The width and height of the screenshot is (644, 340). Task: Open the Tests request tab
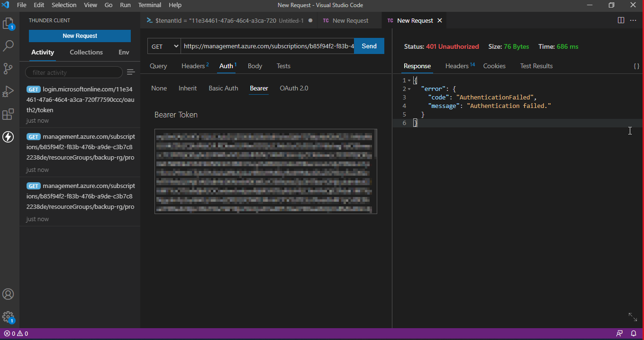click(283, 66)
